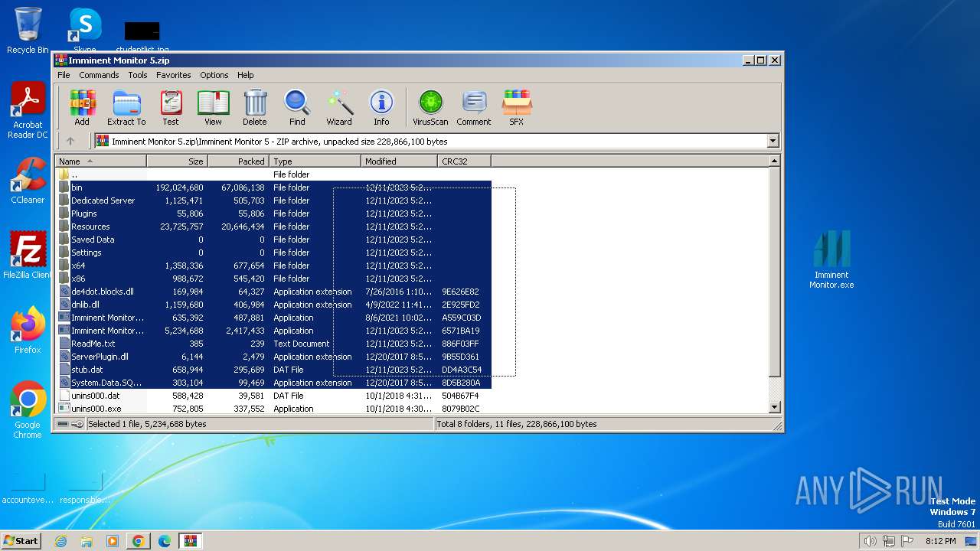This screenshot has height=551, width=980.
Task: Launch the Wizard tool
Action: point(339,108)
